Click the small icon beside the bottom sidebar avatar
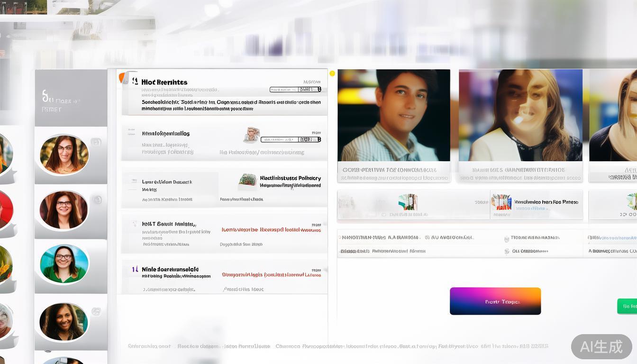The height and width of the screenshot is (364, 637). point(96,311)
